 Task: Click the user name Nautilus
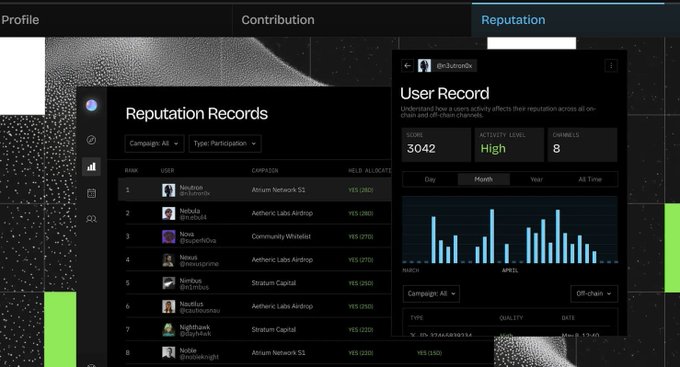pos(191,304)
